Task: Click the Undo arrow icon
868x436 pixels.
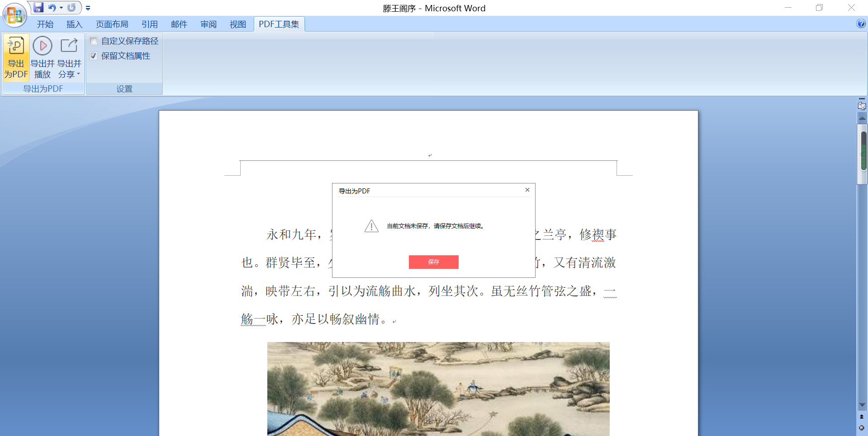Action: click(52, 8)
